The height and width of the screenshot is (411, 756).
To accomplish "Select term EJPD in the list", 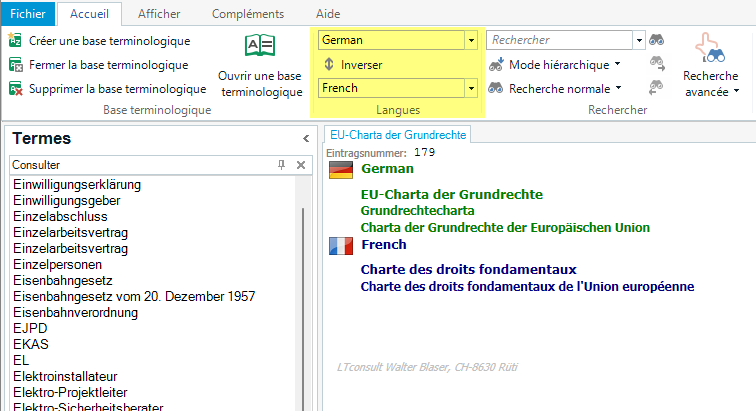I will (30, 328).
